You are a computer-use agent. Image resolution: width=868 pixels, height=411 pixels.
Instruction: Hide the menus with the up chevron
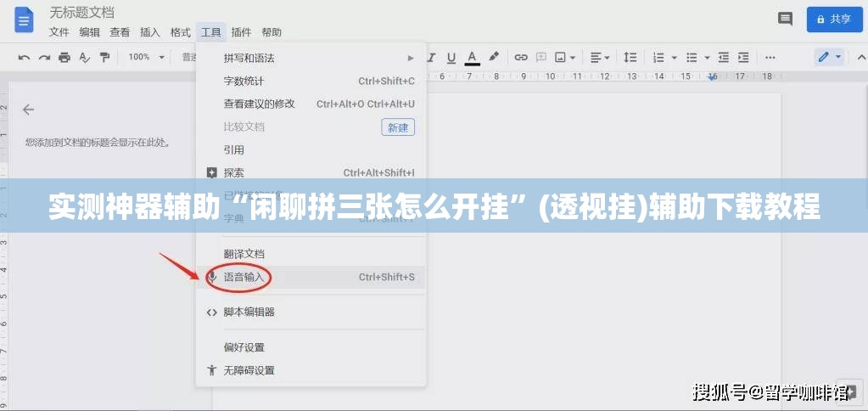tap(861, 57)
